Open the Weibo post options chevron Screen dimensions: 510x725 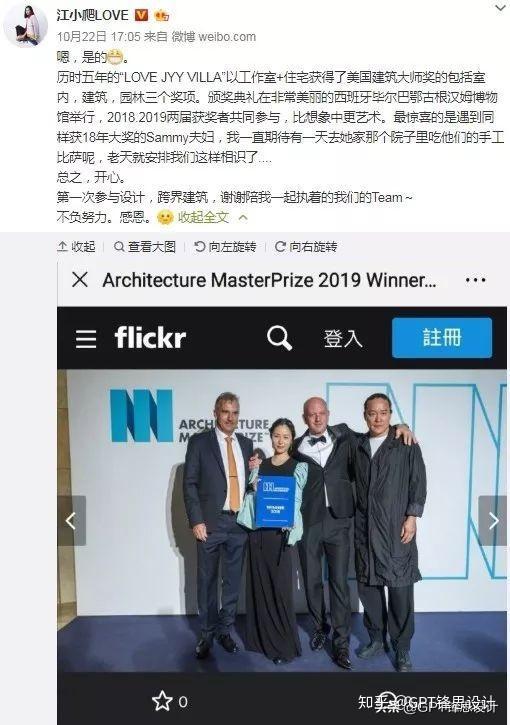[500, 8]
